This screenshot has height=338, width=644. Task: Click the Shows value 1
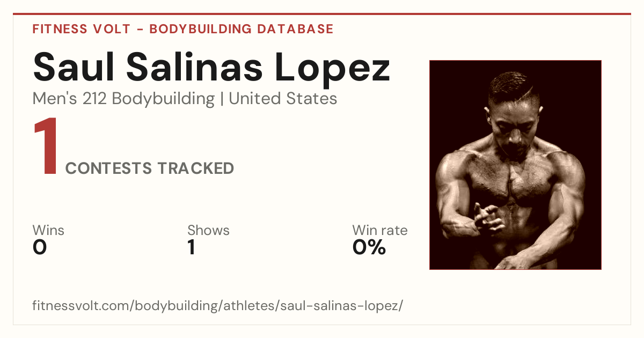pos(192,247)
